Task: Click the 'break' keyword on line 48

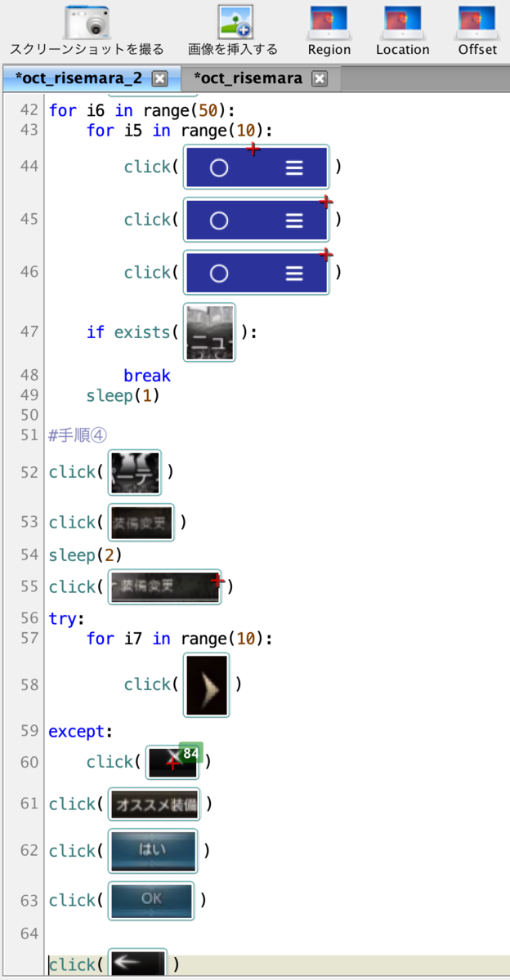Action: point(147,376)
